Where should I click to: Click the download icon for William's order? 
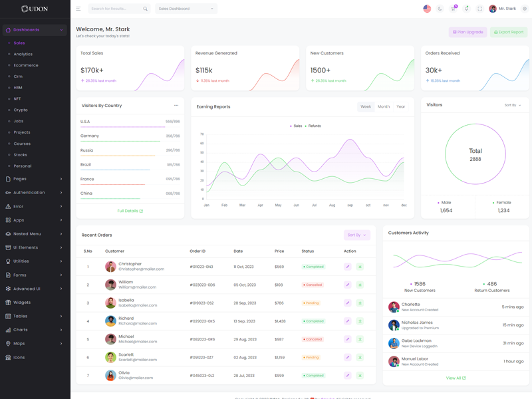pos(360,285)
